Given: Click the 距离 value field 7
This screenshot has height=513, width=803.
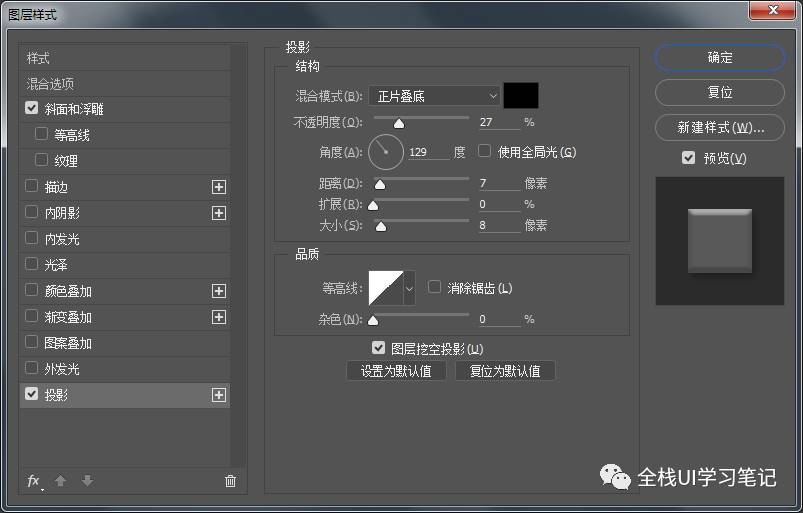Looking at the screenshot, I should tap(499, 183).
